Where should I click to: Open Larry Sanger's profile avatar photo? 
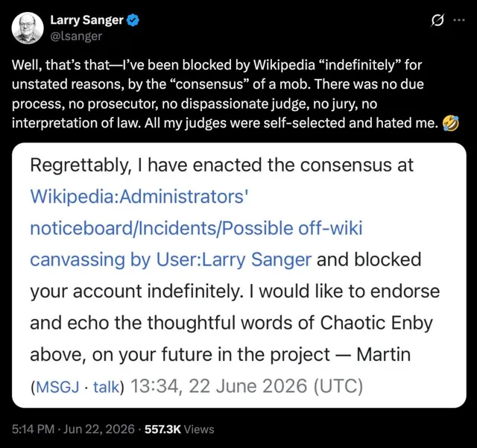coord(28,28)
